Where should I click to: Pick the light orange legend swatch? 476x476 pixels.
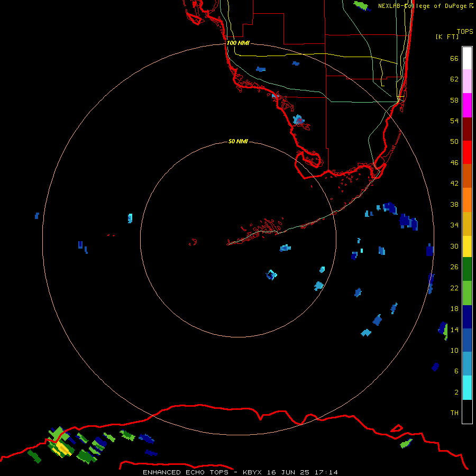[467, 200]
